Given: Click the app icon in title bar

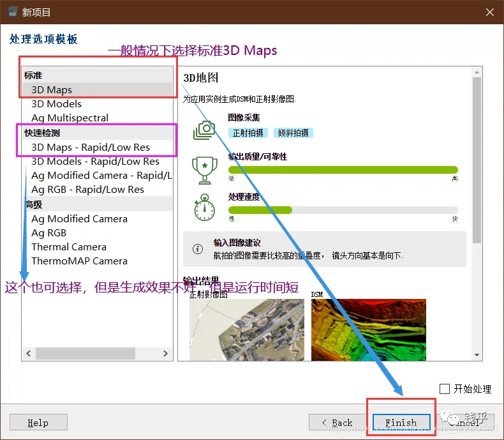Looking at the screenshot, I should (x=12, y=12).
